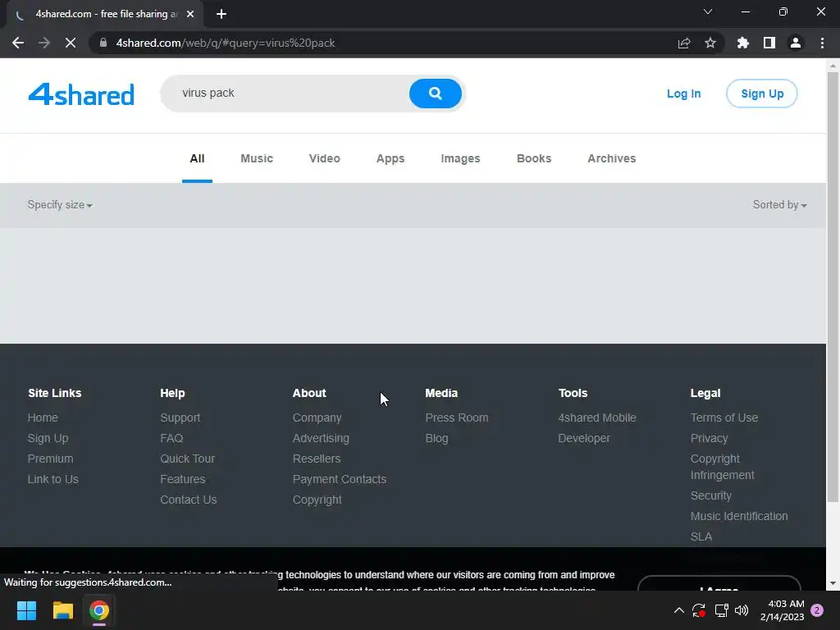Screen dimensions: 840x630
Task: Open the Features link
Action: 183,479
